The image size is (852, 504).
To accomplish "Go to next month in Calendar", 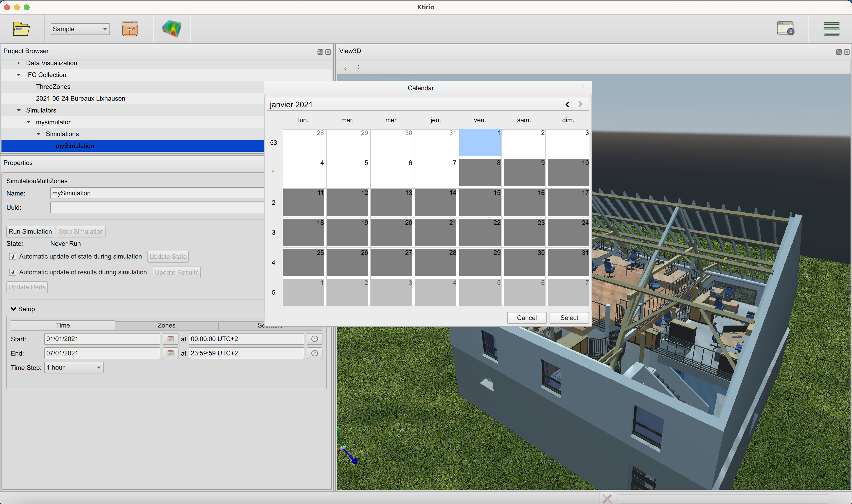I will [x=581, y=104].
